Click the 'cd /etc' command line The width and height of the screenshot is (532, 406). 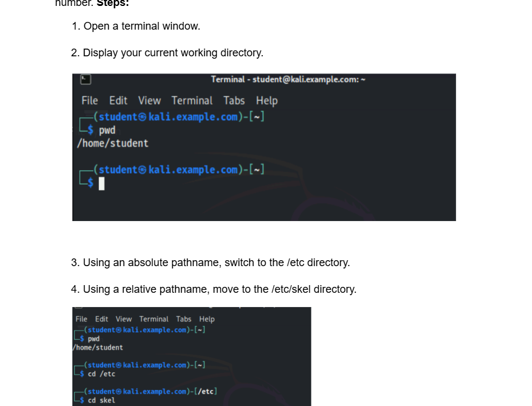click(x=101, y=374)
